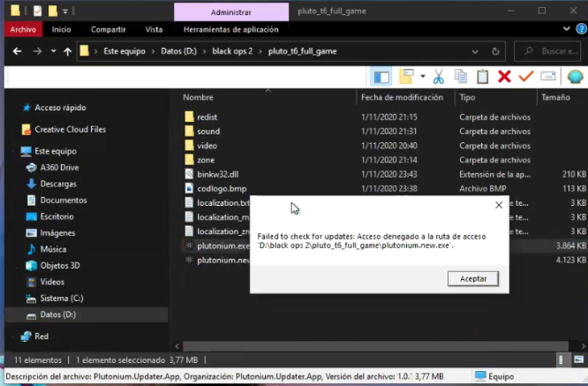Switch to details view icon in status bar

(x=561, y=360)
